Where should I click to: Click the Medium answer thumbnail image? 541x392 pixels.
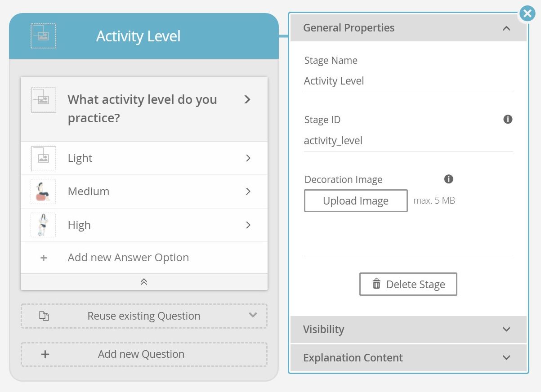tap(44, 192)
